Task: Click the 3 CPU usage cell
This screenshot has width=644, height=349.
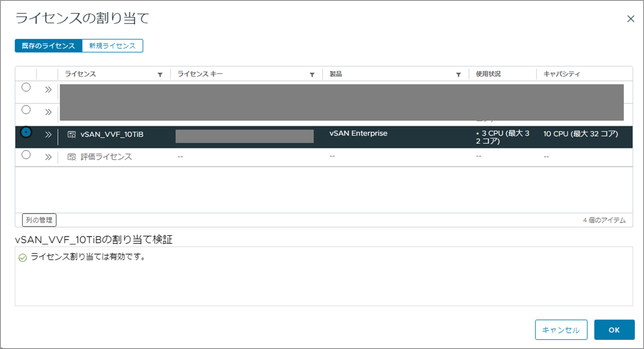Action: 502,137
